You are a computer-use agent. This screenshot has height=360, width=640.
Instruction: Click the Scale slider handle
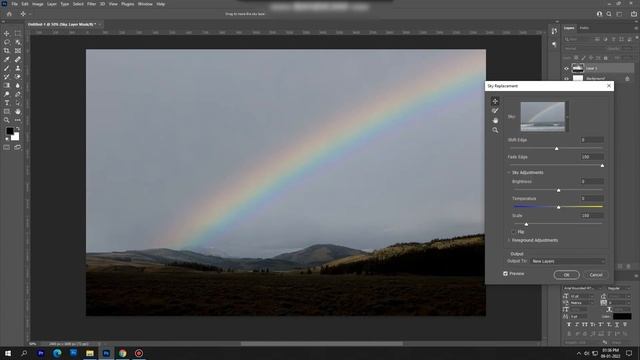526,224
